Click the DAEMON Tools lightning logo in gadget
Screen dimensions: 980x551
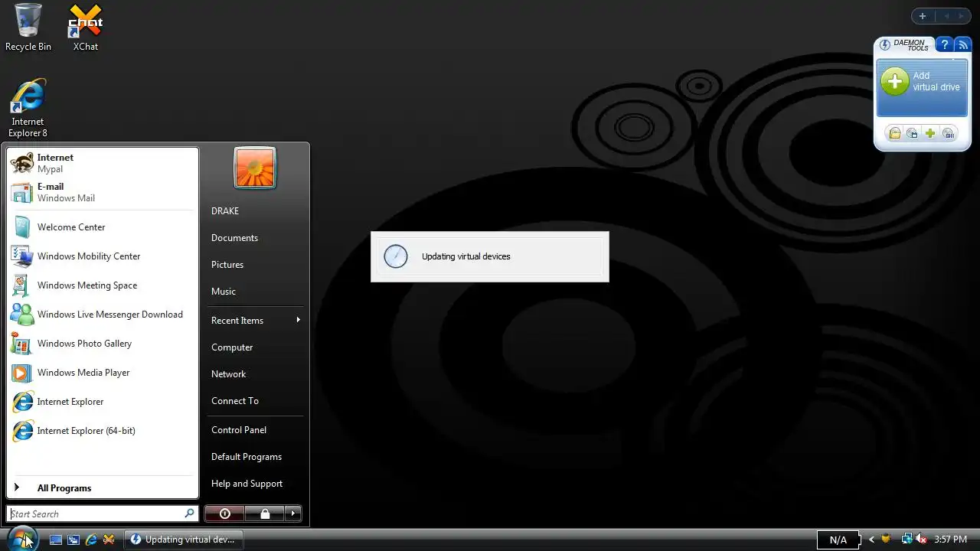[885, 45]
